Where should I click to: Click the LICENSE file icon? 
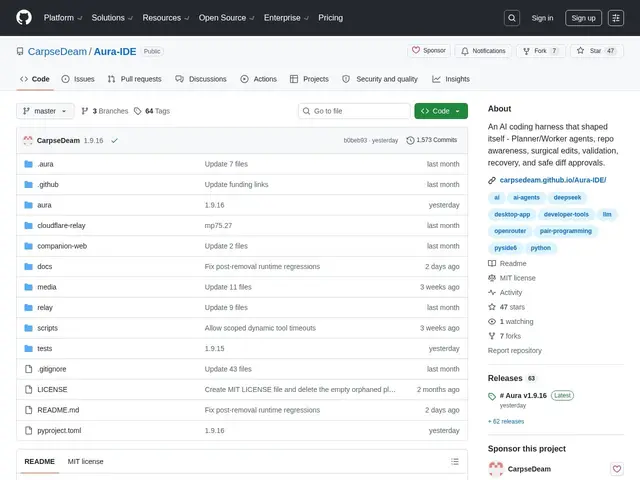coord(28,389)
